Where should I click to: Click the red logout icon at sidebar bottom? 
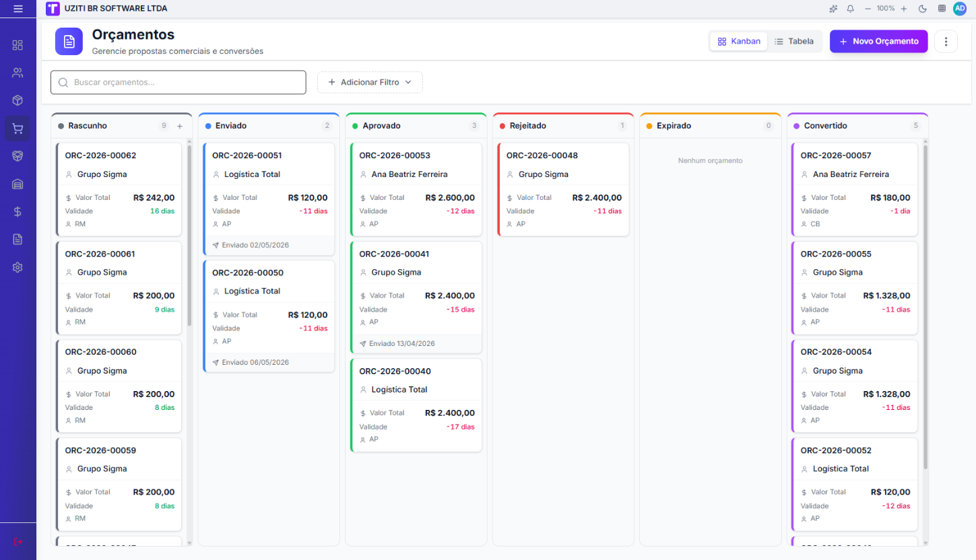click(x=18, y=542)
